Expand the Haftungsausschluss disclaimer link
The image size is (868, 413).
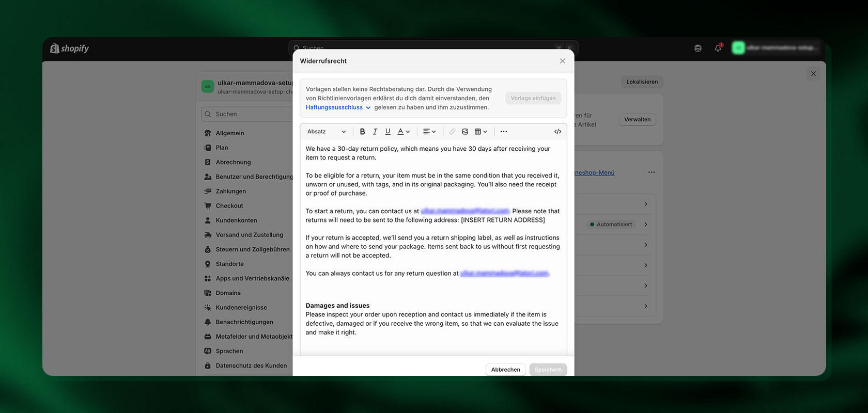tap(338, 107)
